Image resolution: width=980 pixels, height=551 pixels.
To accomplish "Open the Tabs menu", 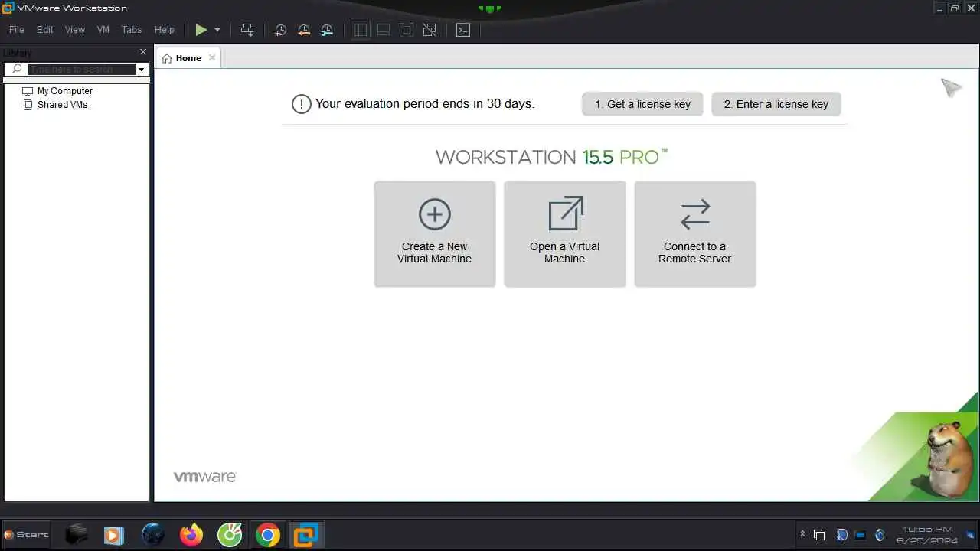I will tap(132, 30).
